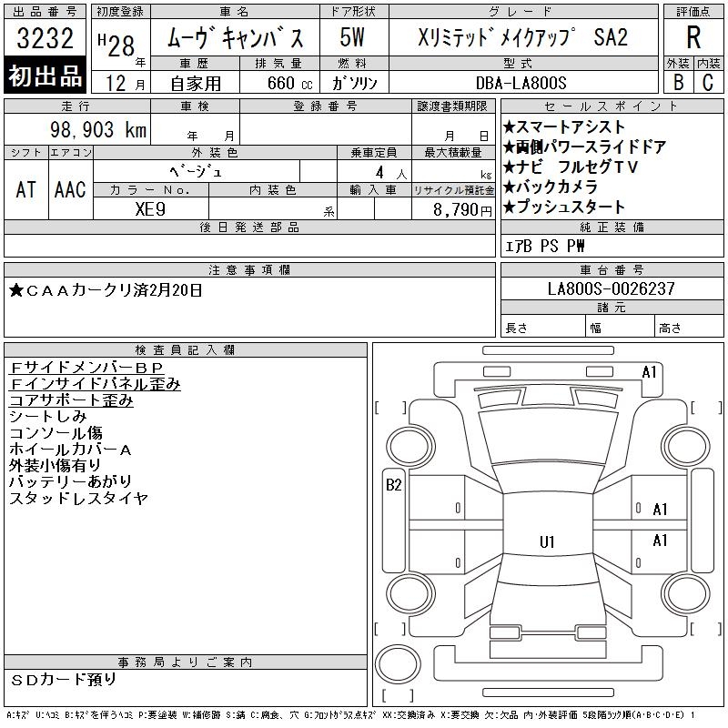
Task: Click the 長さ length field
Action: coord(542,326)
